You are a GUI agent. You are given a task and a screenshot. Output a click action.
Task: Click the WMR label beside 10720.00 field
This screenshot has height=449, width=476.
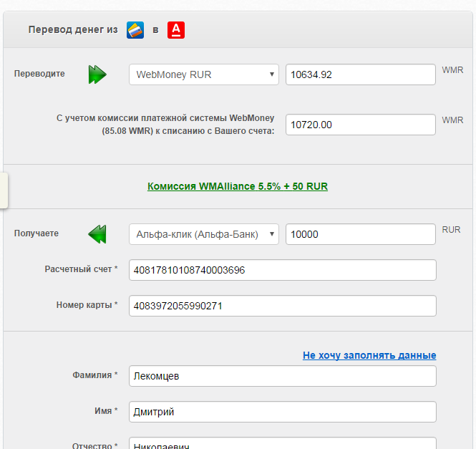click(452, 120)
